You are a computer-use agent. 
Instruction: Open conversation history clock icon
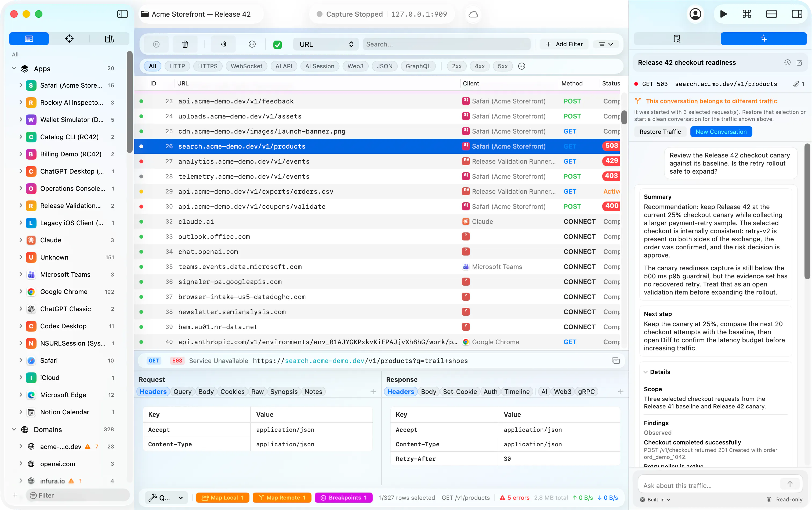pos(787,62)
